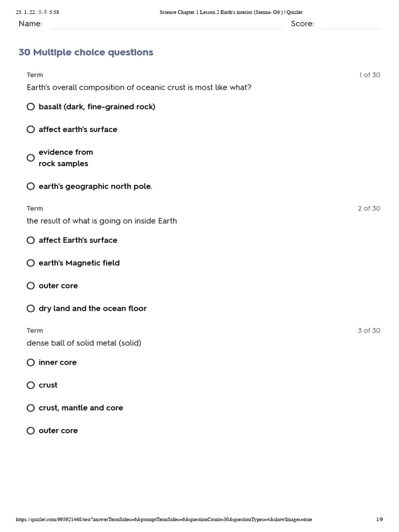Click the page title 'Science Chapter 1 Lesson 2' header
Image resolution: width=399 pixels, height=532 pixels.
tap(231, 12)
